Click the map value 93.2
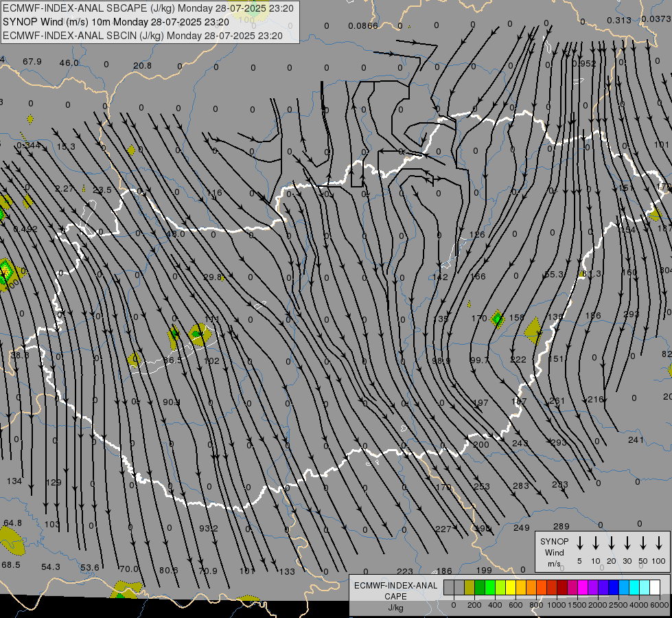672x618 pixels. 209,528
